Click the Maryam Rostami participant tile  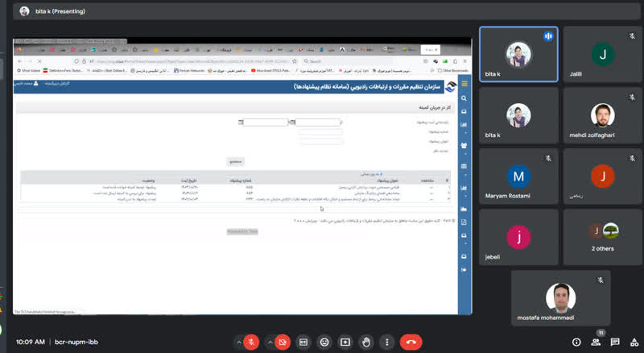point(518,176)
